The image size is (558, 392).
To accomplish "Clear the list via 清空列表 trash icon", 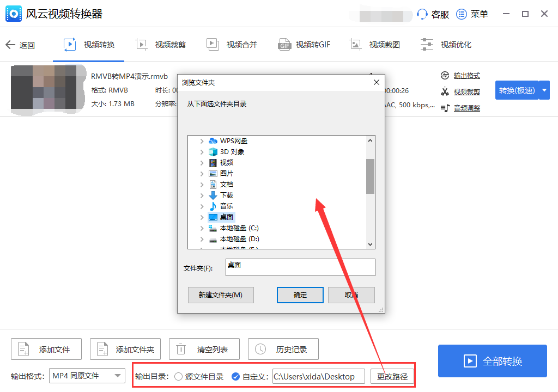I will pyautogui.click(x=181, y=349).
